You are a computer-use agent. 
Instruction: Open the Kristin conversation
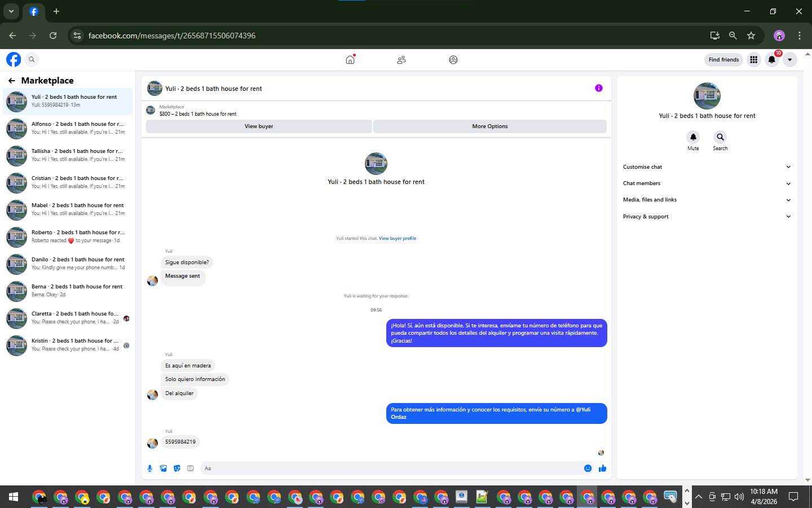coord(68,345)
